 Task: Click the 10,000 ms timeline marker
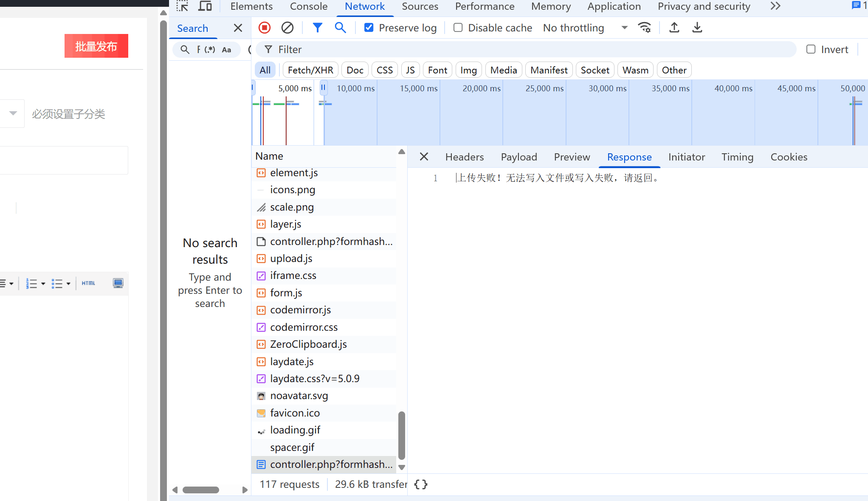355,89
